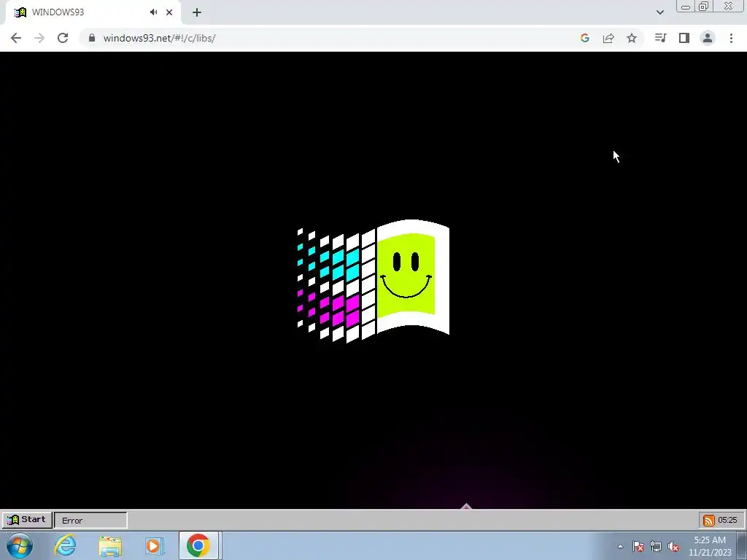Screen dimensions: 747x560
Task: Launch Windows Media Player from taskbar
Action: coord(155,545)
